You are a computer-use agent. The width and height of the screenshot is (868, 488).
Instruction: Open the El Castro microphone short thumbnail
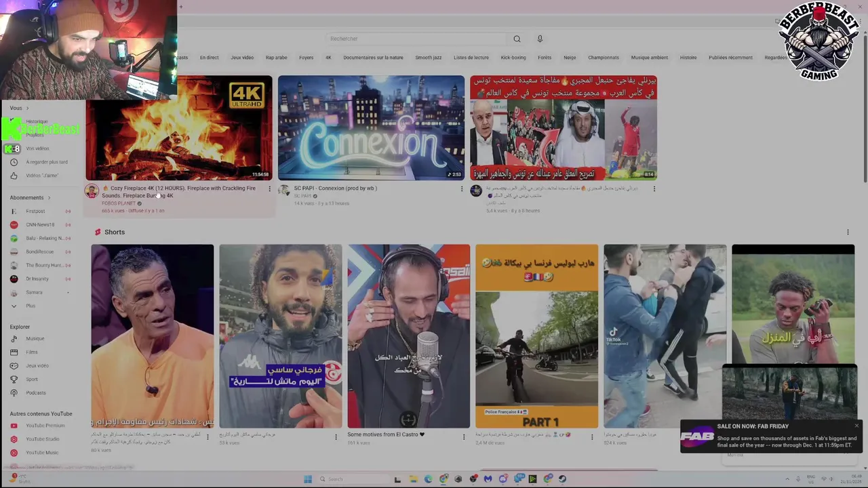(x=409, y=336)
